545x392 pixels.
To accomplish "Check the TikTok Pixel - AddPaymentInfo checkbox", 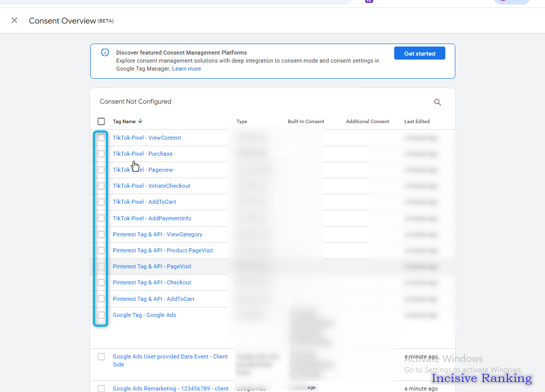I will 101,218.
